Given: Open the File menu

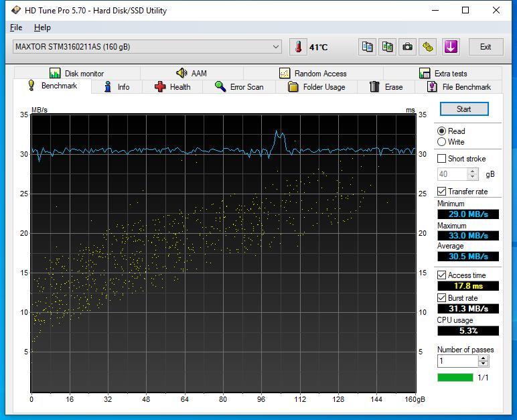Looking at the screenshot, I should [x=16, y=27].
